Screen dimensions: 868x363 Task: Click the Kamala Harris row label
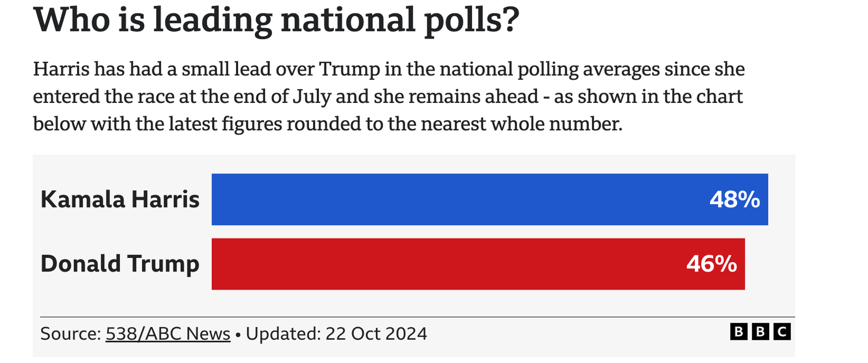120,199
